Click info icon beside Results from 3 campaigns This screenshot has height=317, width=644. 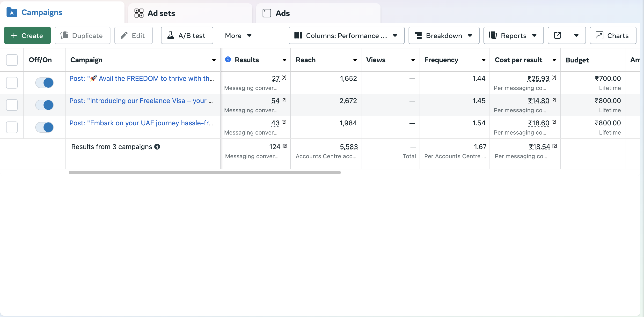coord(157,147)
